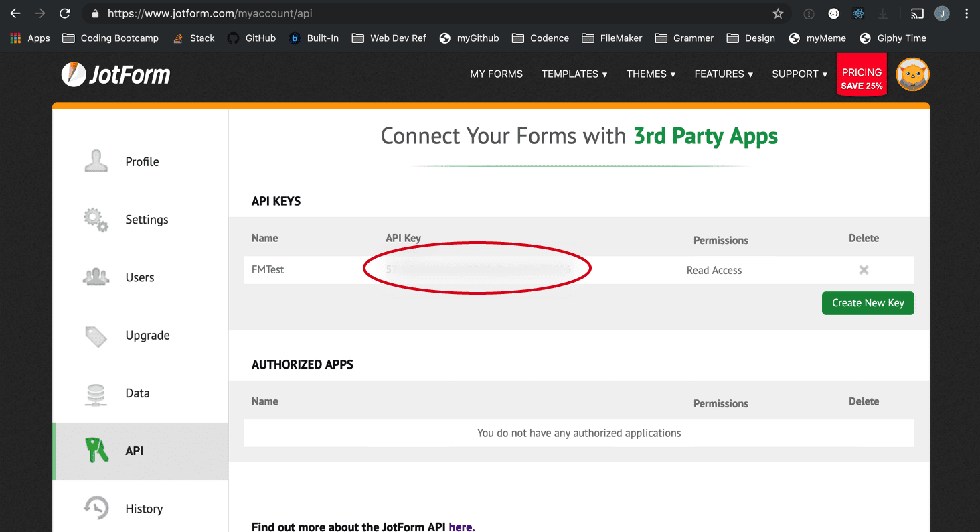Click the JotForm logo
The image size is (980, 532).
click(x=115, y=74)
